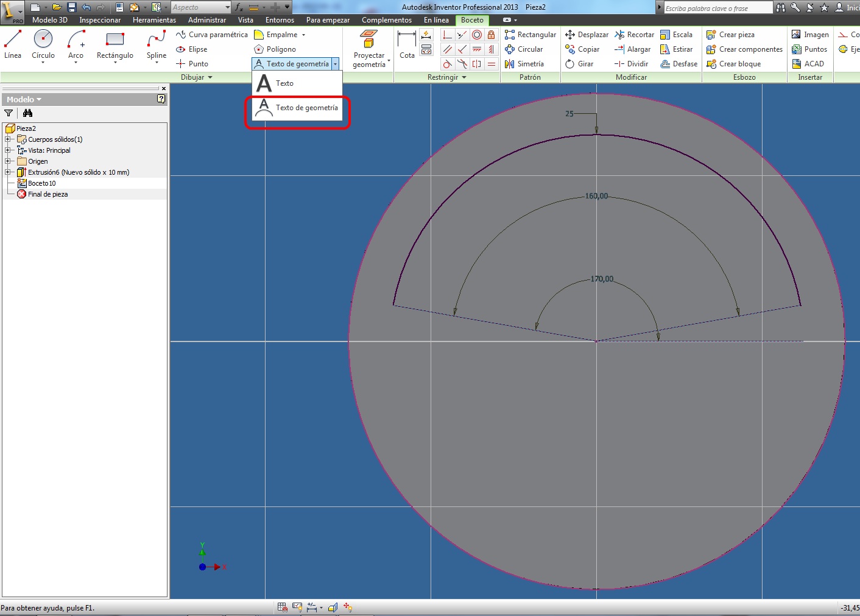860x616 pixels.
Task: Apply the perpendicular constraint icon
Action: coord(462,49)
